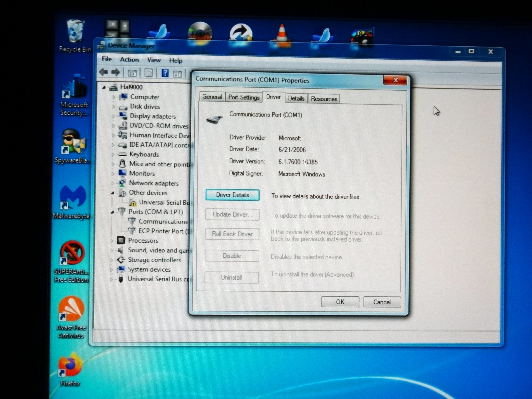This screenshot has height=399, width=532.
Task: Expand the IDE ATA/ATAPI controllers node
Action: (113, 145)
